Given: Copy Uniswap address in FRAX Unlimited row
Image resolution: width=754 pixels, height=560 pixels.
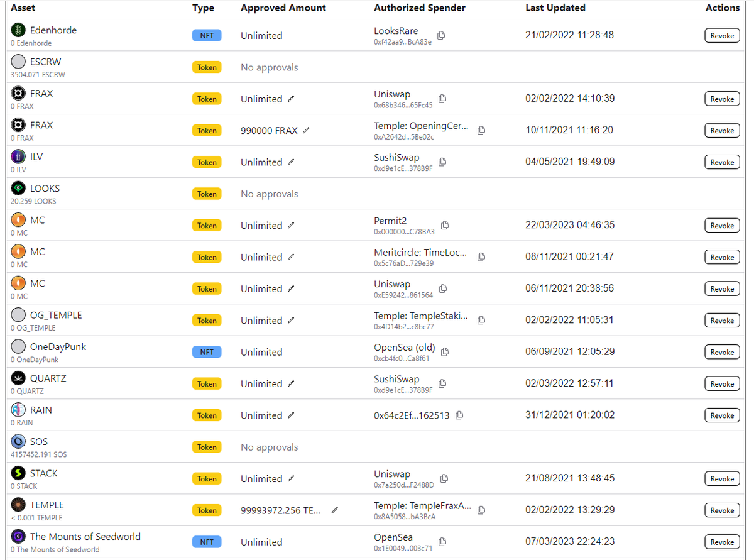Looking at the screenshot, I should [x=442, y=99].
